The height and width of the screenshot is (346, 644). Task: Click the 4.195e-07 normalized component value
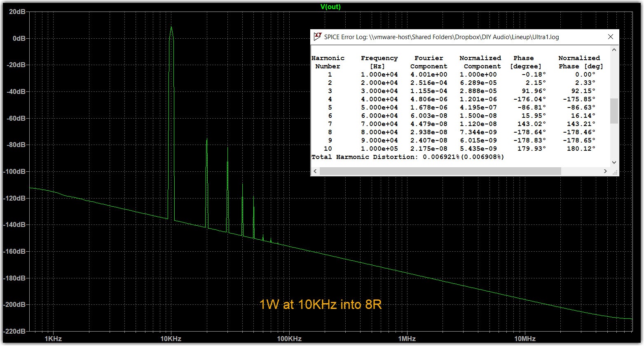tap(478, 108)
